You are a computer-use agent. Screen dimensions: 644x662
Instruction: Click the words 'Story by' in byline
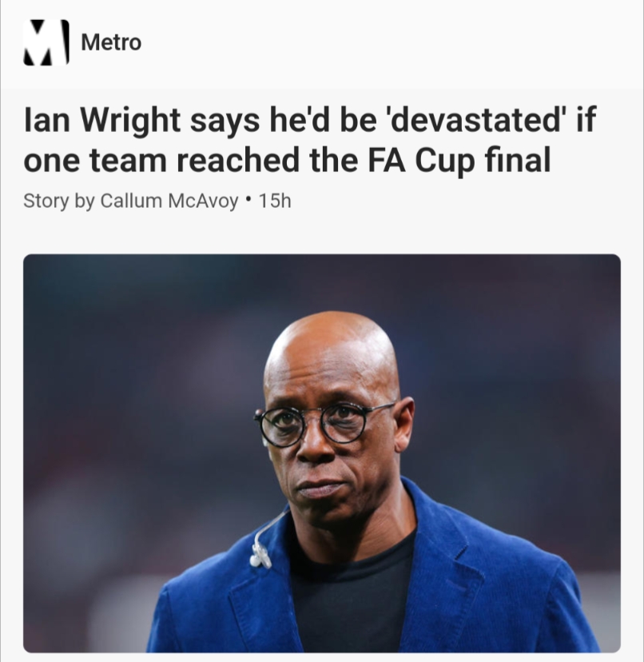58,201
